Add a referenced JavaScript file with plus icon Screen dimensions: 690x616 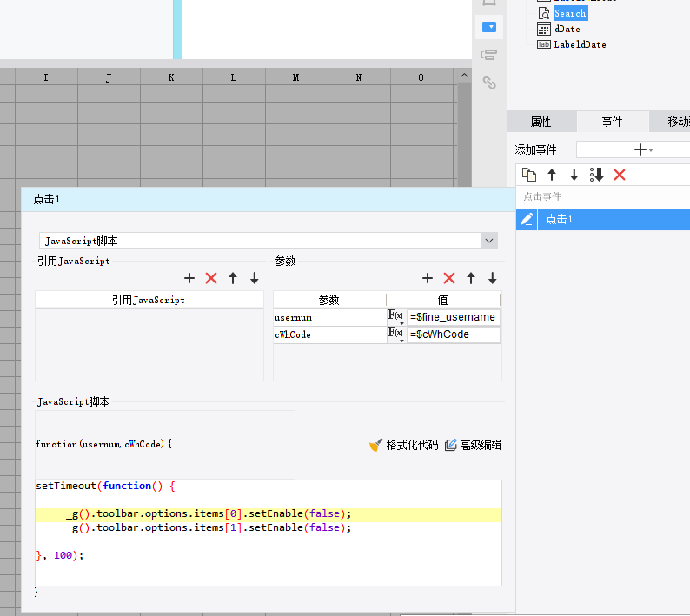tap(189, 278)
